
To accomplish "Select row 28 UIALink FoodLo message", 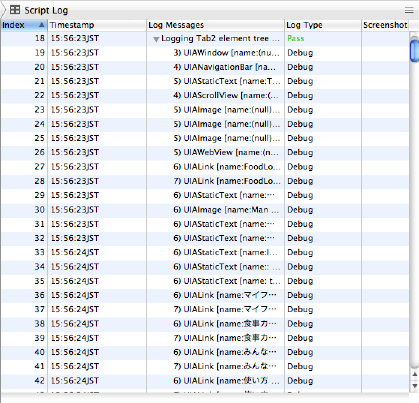I will pyautogui.click(x=227, y=181).
